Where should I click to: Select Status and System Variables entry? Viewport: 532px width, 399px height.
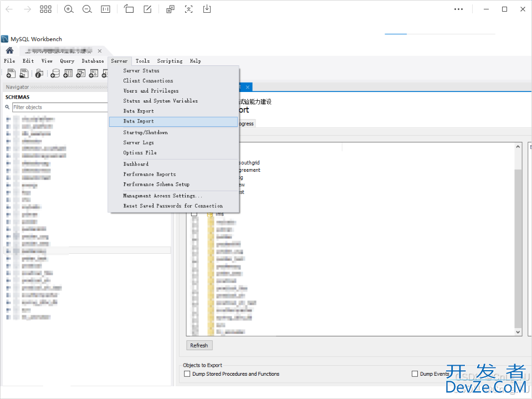173,101
